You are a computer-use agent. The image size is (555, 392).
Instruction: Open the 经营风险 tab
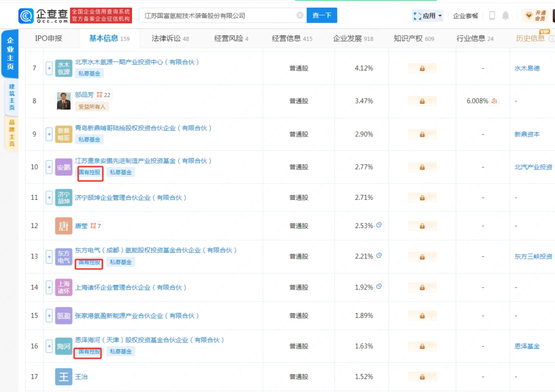[x=231, y=38]
